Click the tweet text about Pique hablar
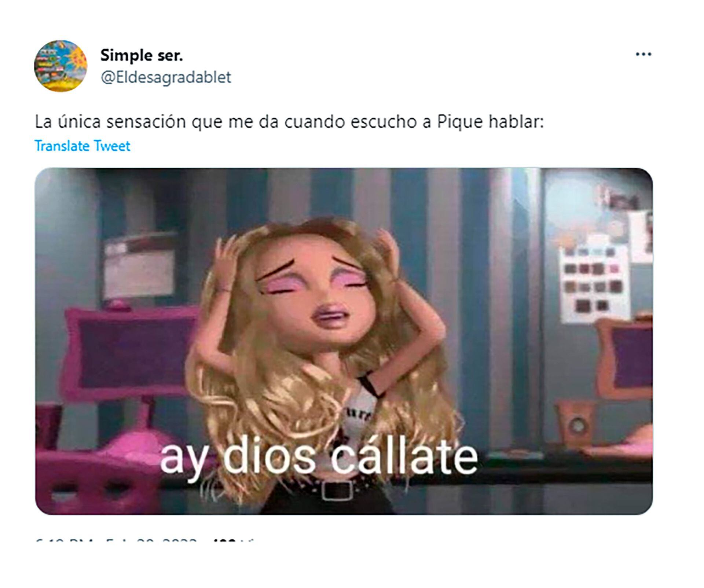Image resolution: width=704 pixels, height=588 pixels. [x=289, y=122]
